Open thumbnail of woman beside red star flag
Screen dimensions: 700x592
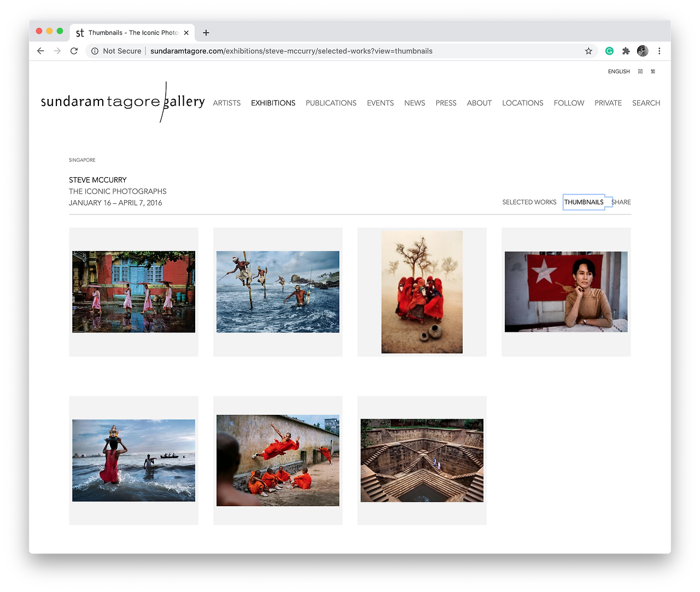566,292
